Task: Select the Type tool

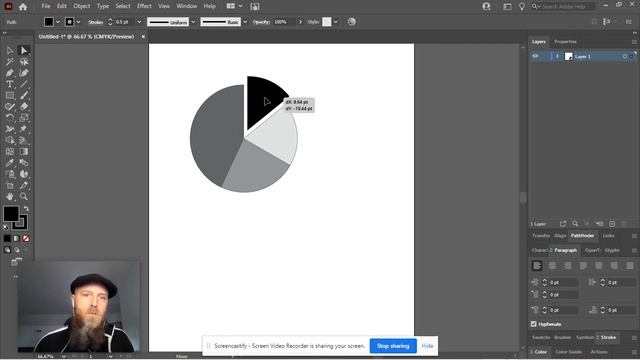Action: click(x=10, y=84)
